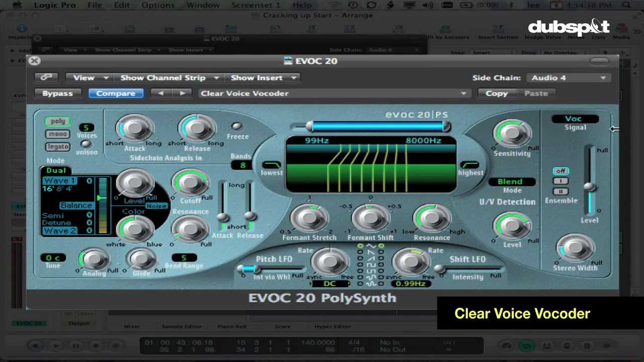
Task: Click the Bend Range value field
Action: 184,258
